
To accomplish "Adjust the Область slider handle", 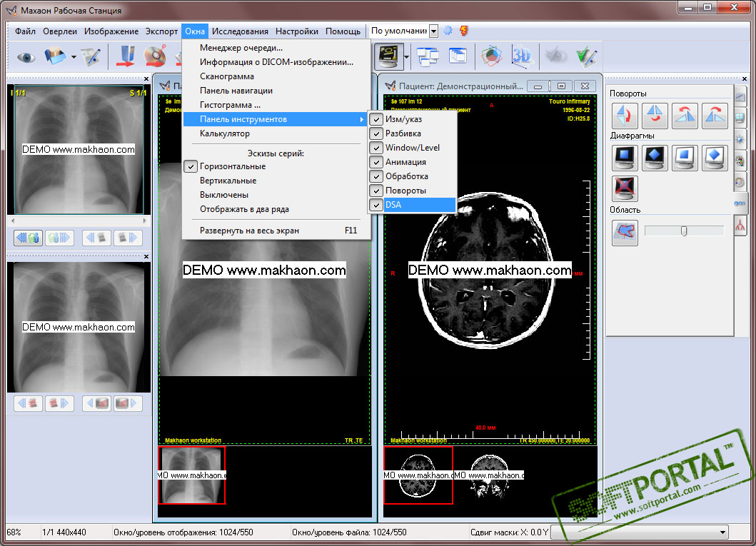I will click(684, 231).
